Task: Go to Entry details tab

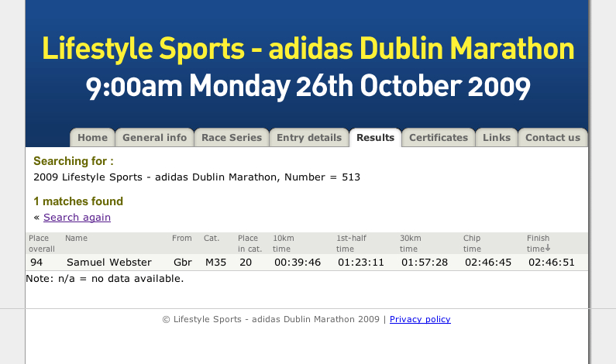Action: point(309,137)
